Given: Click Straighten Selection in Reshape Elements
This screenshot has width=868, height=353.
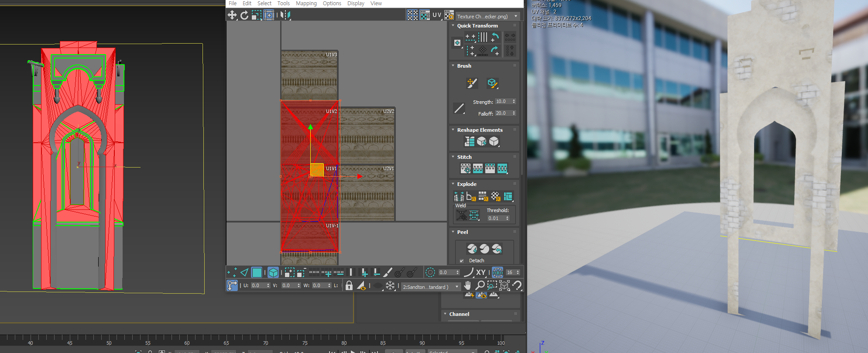Looking at the screenshot, I should click(470, 141).
